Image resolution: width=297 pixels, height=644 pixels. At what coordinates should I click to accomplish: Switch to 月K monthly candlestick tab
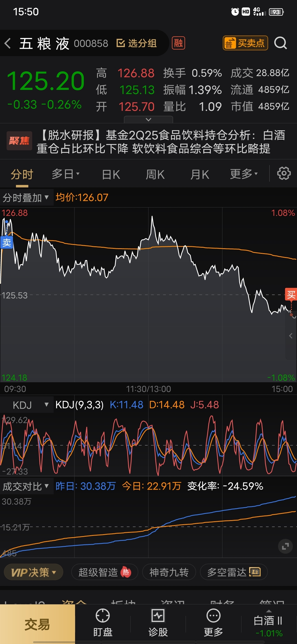pos(200,174)
